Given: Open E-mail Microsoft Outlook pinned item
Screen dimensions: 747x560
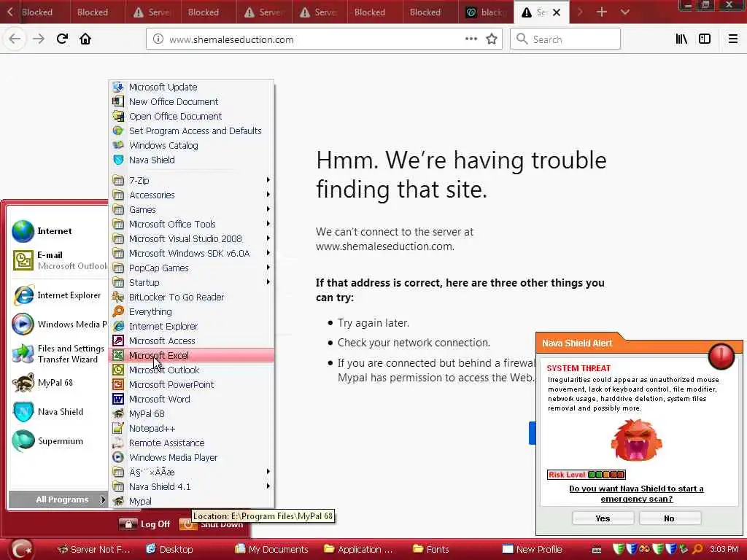Looking at the screenshot, I should click(58, 260).
